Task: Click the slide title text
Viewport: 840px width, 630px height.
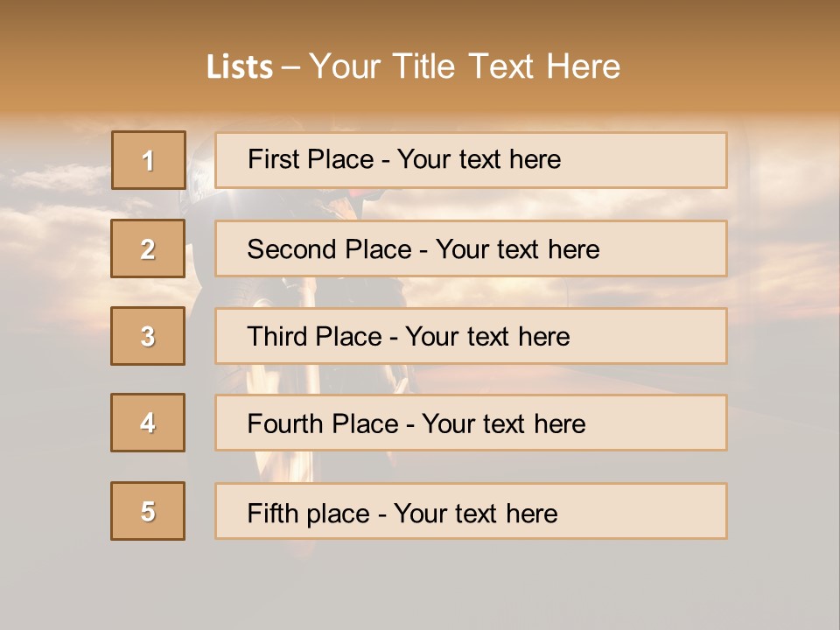Action: click(413, 66)
